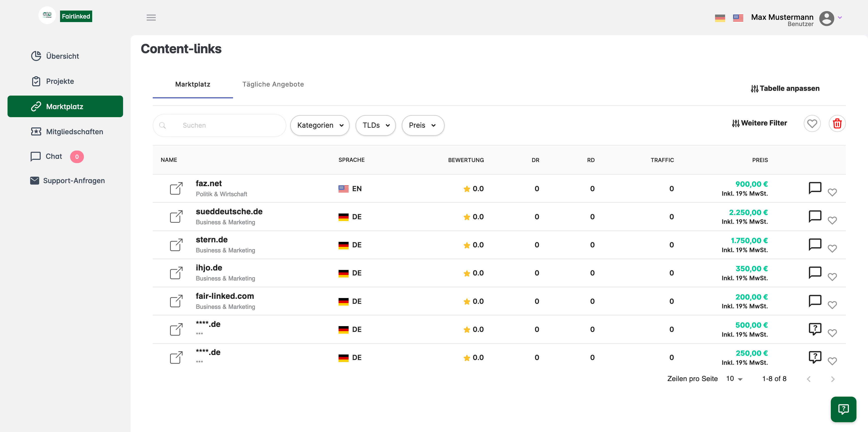Click Weitere Filter button
Viewport: 868px width, 432px height.
[759, 123]
